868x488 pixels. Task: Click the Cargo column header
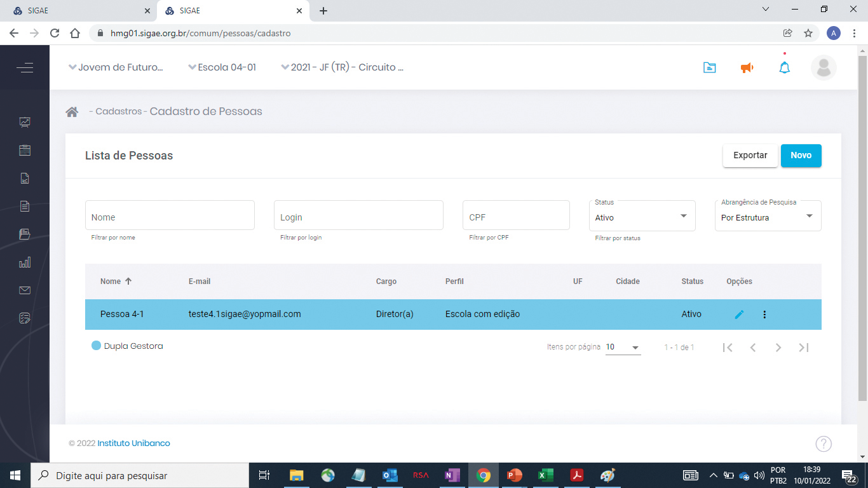(386, 281)
